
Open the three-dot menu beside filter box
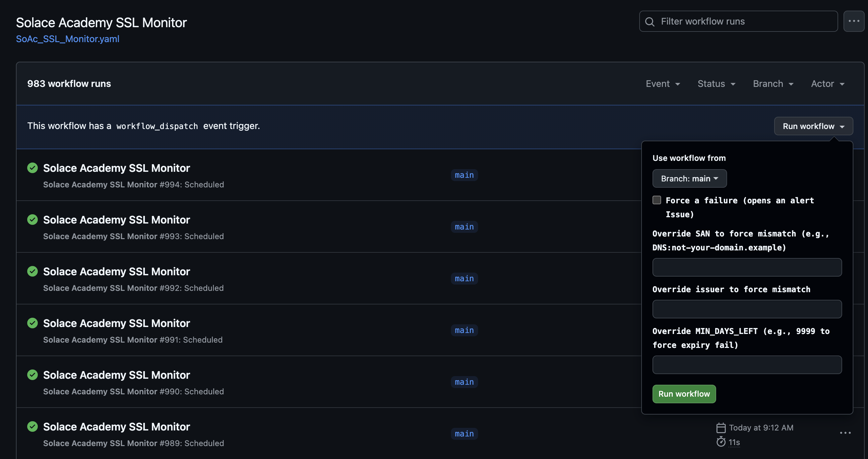tap(853, 21)
